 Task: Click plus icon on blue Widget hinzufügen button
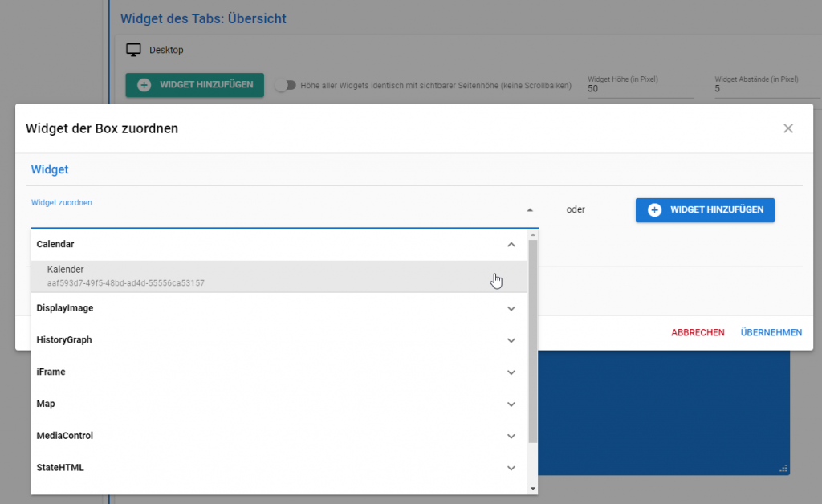pyautogui.click(x=654, y=210)
